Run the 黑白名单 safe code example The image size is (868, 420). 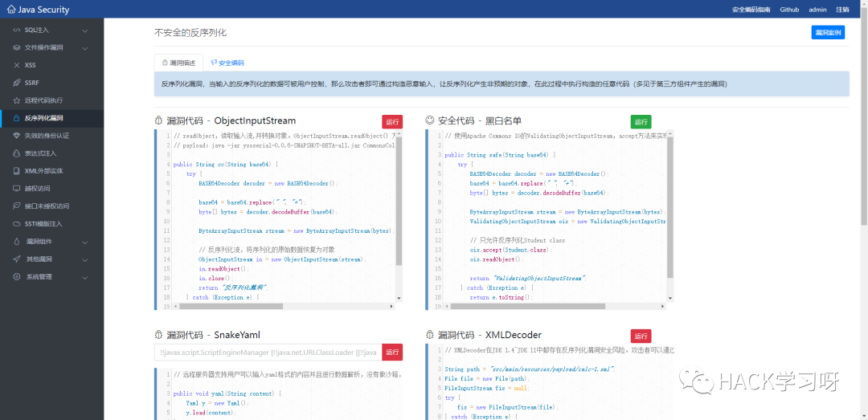641,122
